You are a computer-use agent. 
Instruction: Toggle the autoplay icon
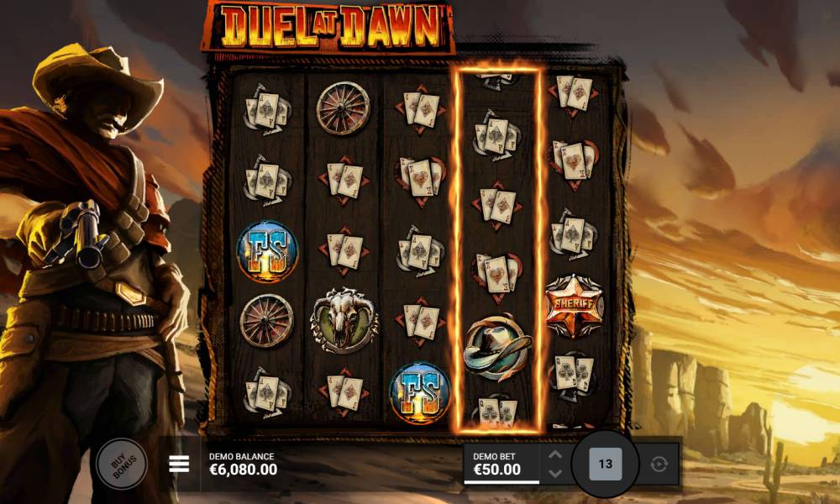(x=659, y=464)
